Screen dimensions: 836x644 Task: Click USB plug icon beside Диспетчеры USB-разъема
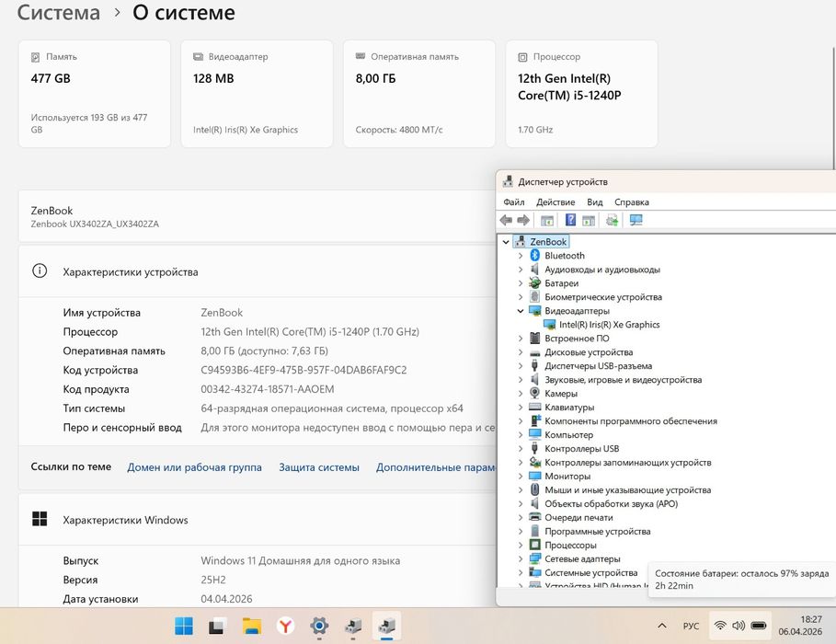pyautogui.click(x=534, y=365)
